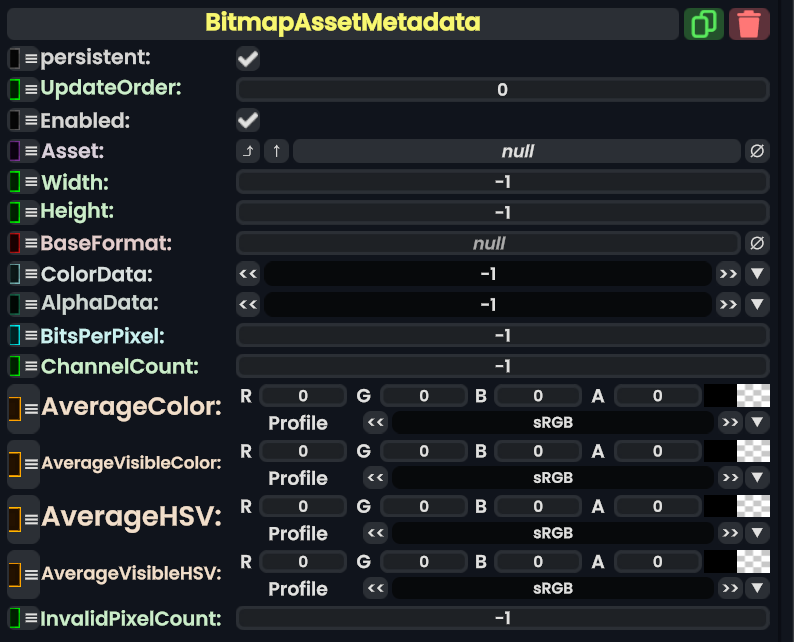Clear the Asset field with null icon
This screenshot has width=794, height=642.
point(757,151)
